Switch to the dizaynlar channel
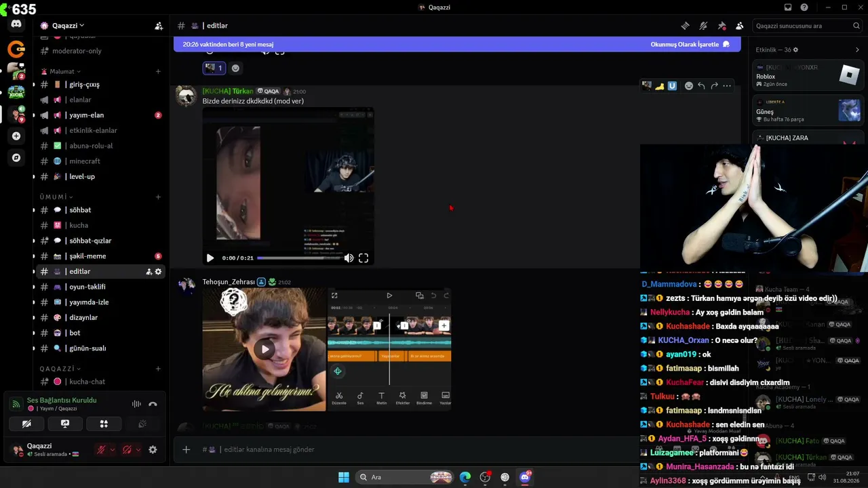The width and height of the screenshot is (868, 488). pos(101,318)
